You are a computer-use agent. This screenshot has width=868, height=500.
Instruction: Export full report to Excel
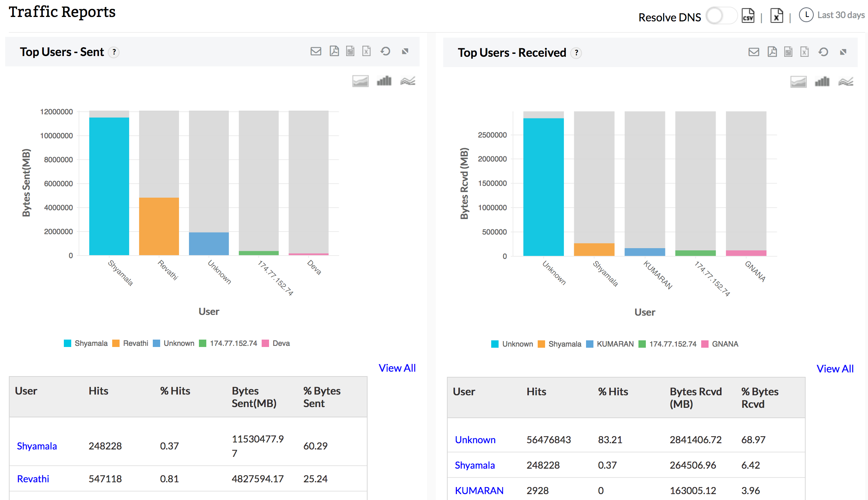pos(776,16)
